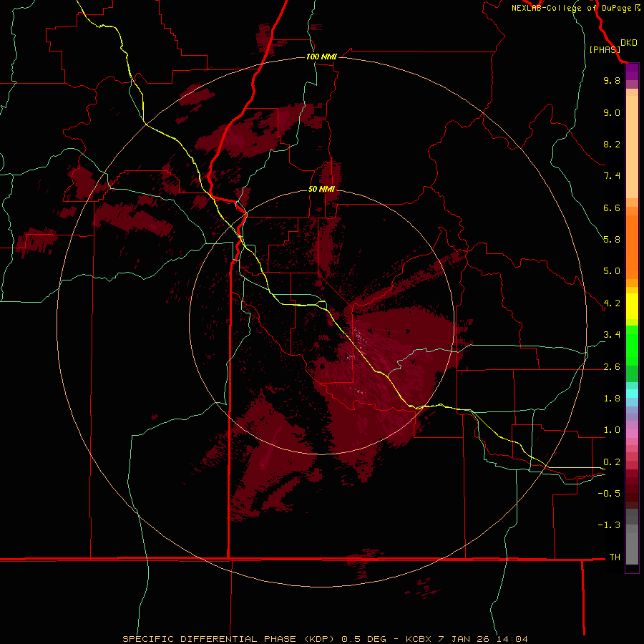644x644 pixels.
Task: Click the -0.5 value on the legend
Action: coord(609,494)
